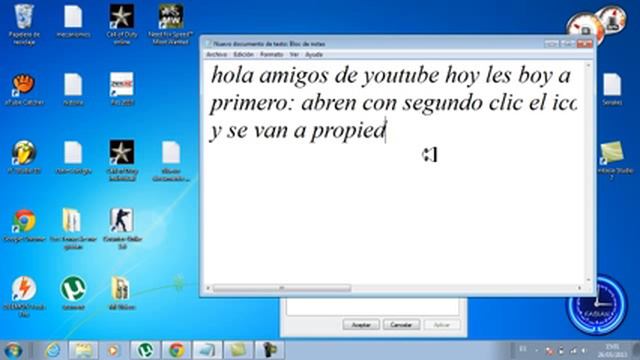
Task: Open Windows Explorer from the taskbar
Action: tap(83, 350)
